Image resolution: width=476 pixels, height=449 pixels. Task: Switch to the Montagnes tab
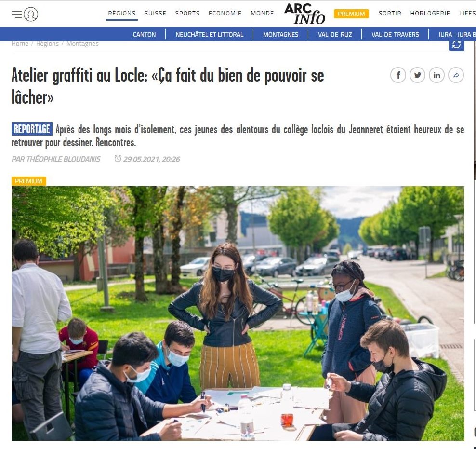280,34
